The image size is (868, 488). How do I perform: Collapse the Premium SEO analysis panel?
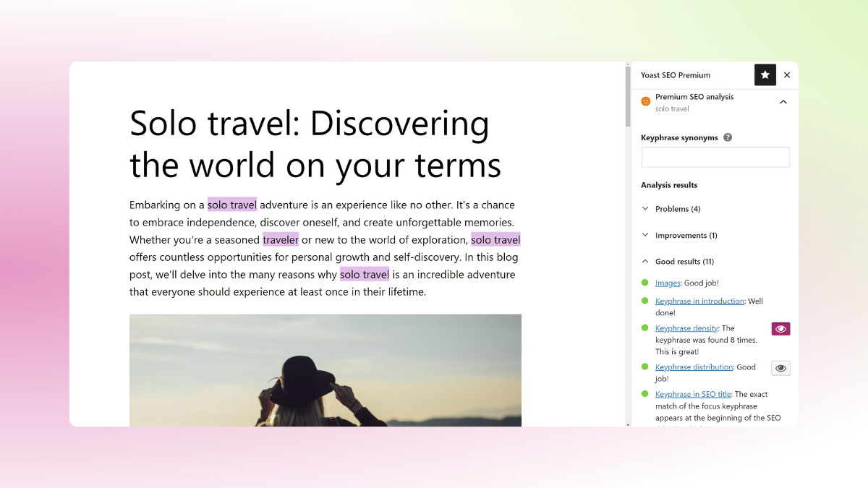783,102
